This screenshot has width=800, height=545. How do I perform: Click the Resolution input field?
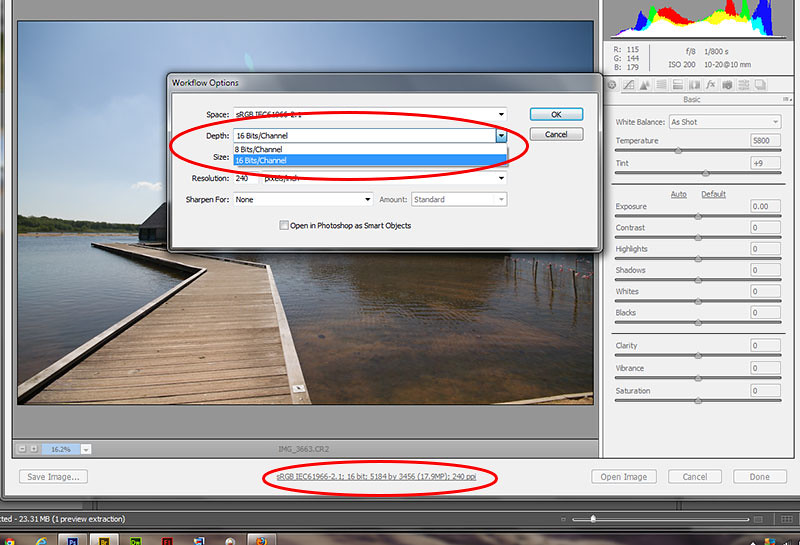pyautogui.click(x=245, y=178)
